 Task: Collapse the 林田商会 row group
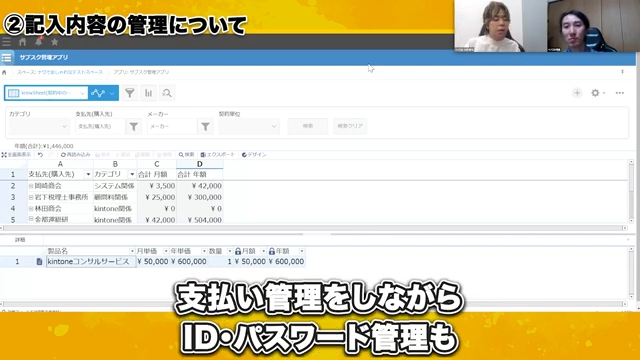31,209
